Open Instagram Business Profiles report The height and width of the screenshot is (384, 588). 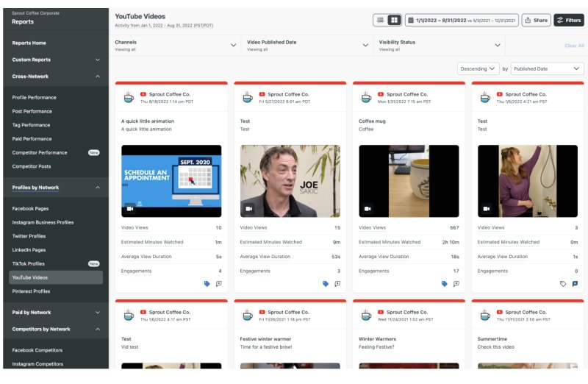click(43, 223)
